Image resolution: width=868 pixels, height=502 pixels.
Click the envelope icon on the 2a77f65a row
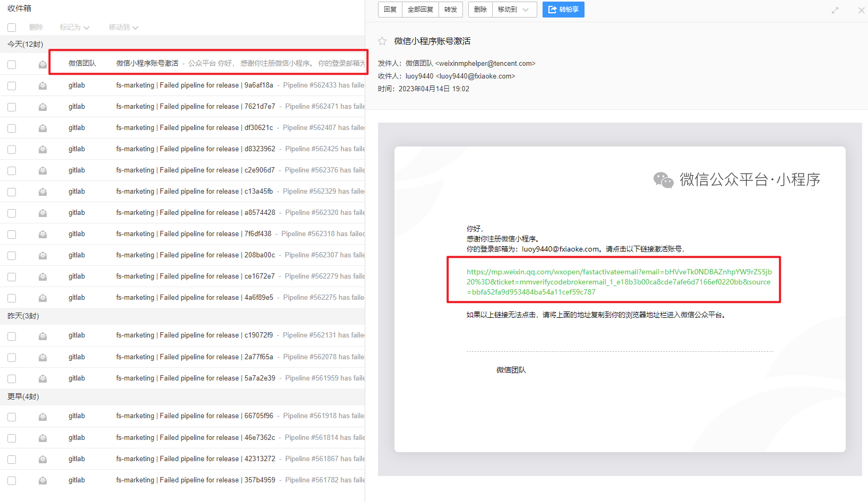click(x=42, y=357)
